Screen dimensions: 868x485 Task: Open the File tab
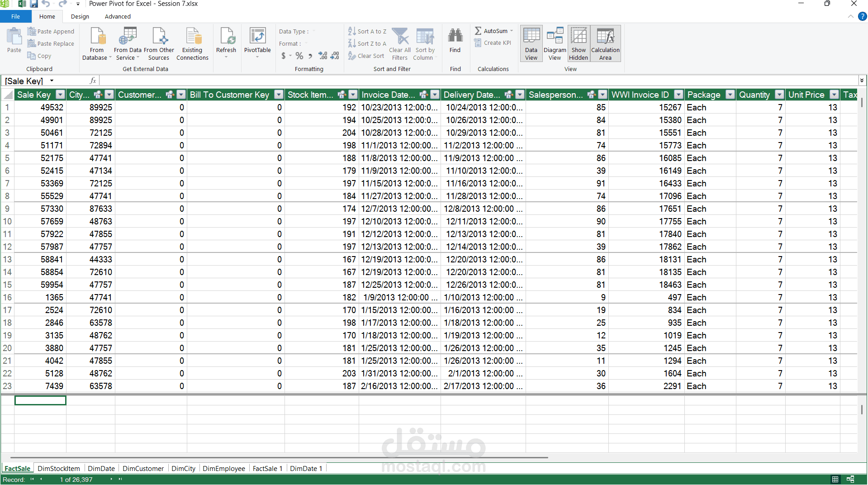(15, 16)
